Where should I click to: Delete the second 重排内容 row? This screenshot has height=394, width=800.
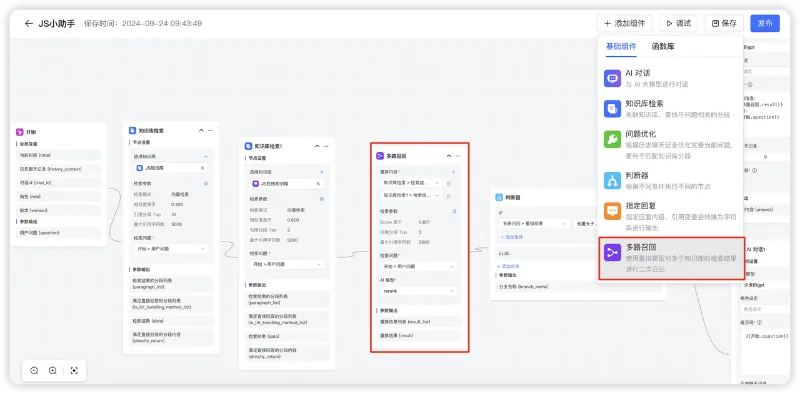coord(448,195)
